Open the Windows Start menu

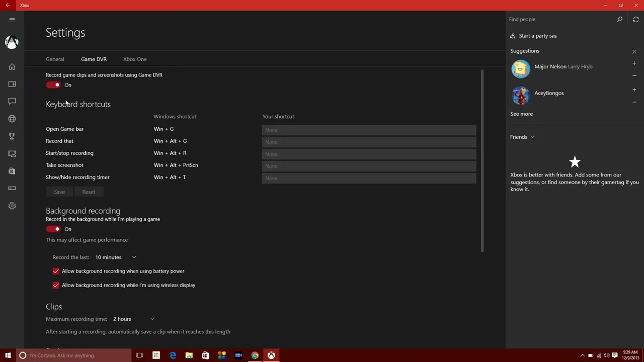pyautogui.click(x=8, y=355)
